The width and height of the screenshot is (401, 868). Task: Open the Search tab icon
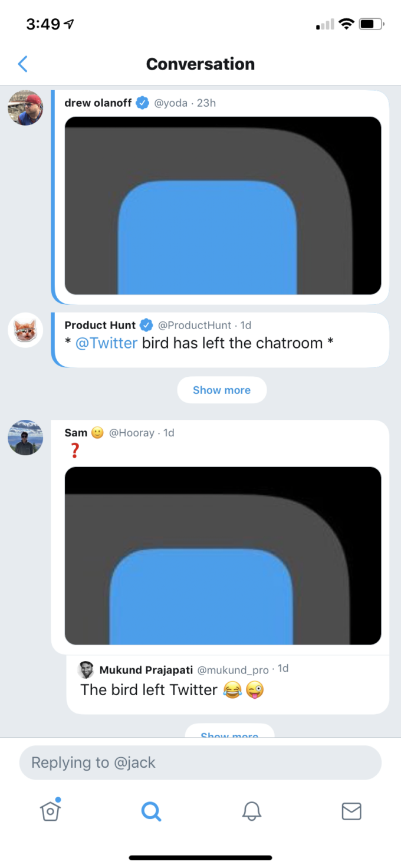pyautogui.click(x=151, y=812)
